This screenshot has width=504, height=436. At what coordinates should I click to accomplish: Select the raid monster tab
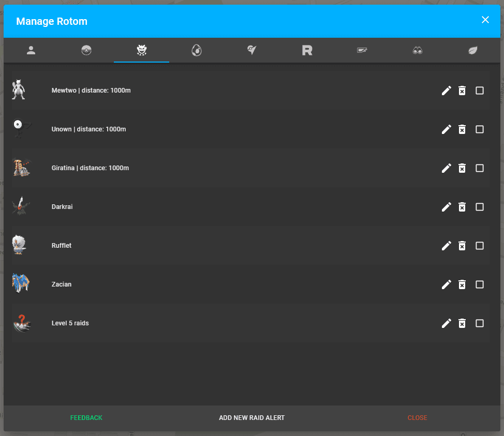click(x=142, y=50)
